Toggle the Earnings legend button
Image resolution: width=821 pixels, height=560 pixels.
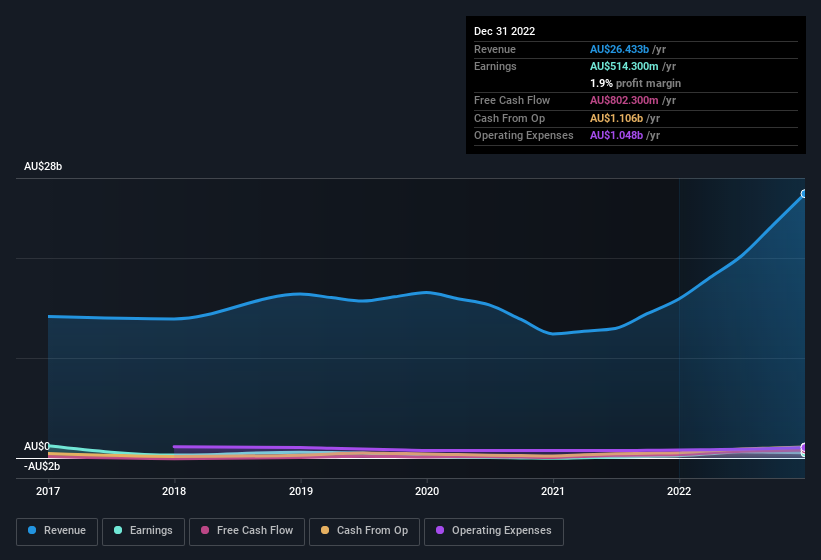[143, 531]
